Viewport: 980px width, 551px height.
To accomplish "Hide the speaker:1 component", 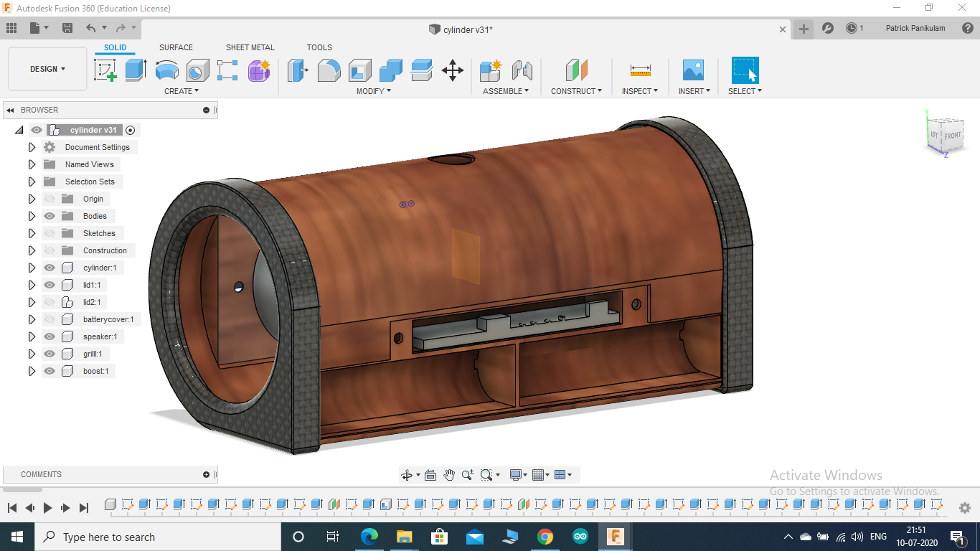I will click(50, 336).
